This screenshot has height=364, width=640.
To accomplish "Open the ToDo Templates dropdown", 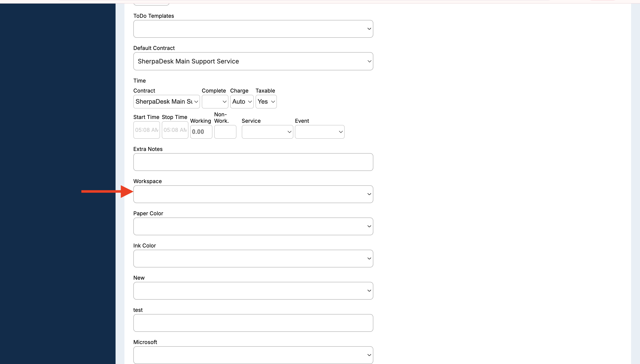I will 253,29.
